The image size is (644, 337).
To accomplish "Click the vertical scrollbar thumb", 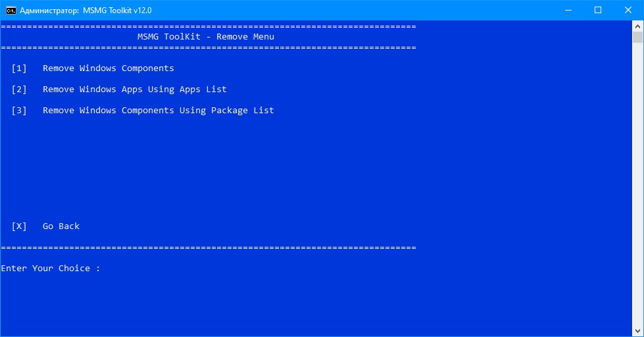I will pyautogui.click(x=637, y=38).
